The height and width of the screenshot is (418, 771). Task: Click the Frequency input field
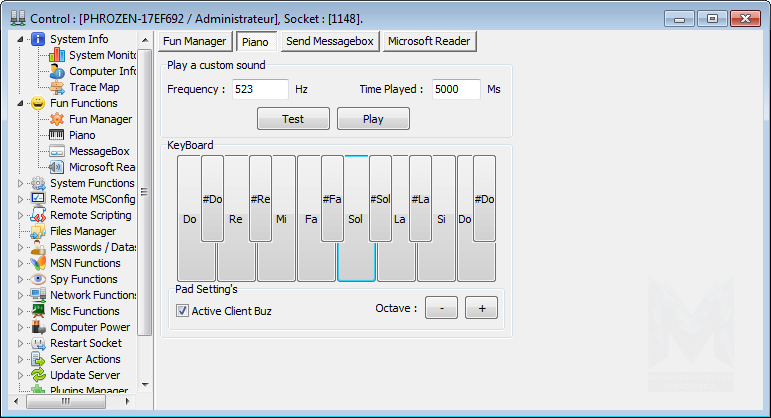(x=259, y=89)
